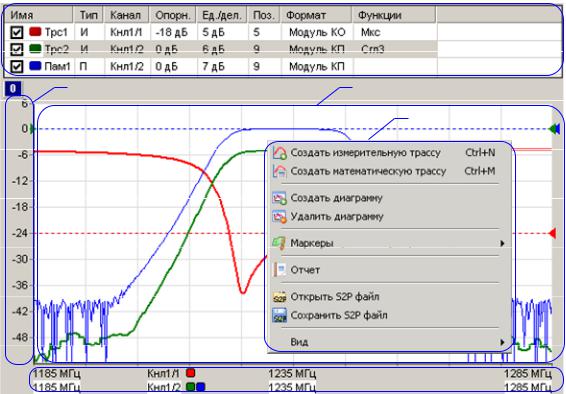Uncheck the Трс1 trace checkbox
Image resolution: width=566 pixels, height=394 pixels.
point(17,32)
